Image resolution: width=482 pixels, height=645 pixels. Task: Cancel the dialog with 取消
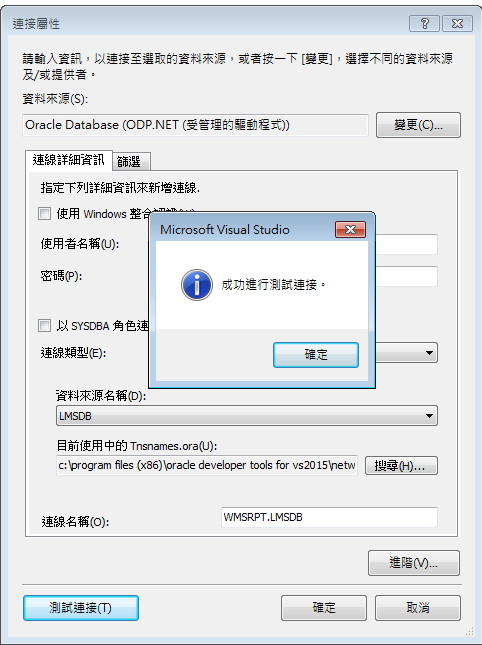418,608
